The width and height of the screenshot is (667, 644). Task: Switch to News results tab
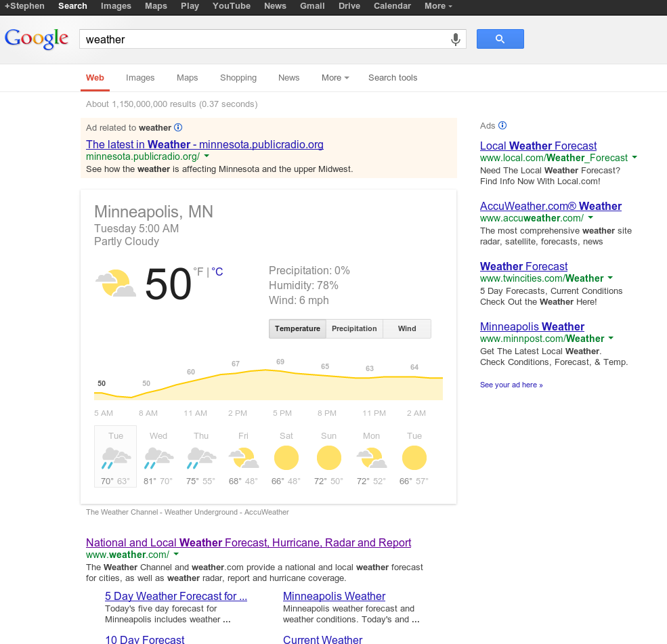[x=289, y=78]
